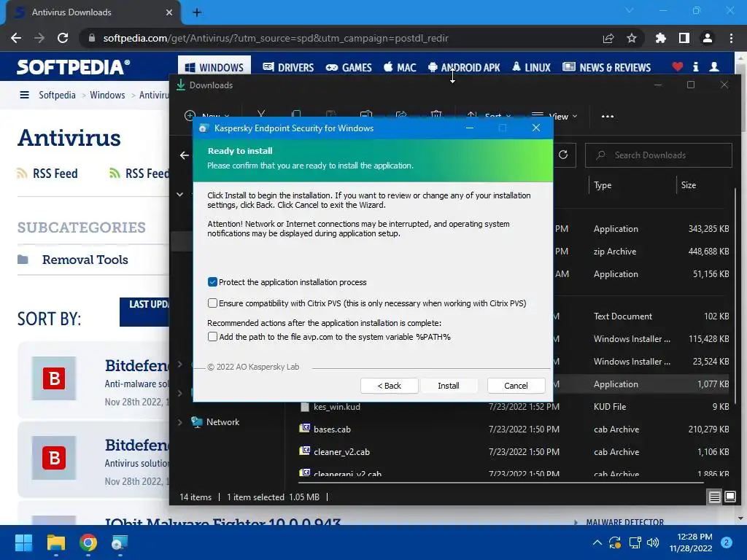This screenshot has width=747, height=560.
Task: Select the kes_win.kud file
Action: pyautogui.click(x=337, y=407)
